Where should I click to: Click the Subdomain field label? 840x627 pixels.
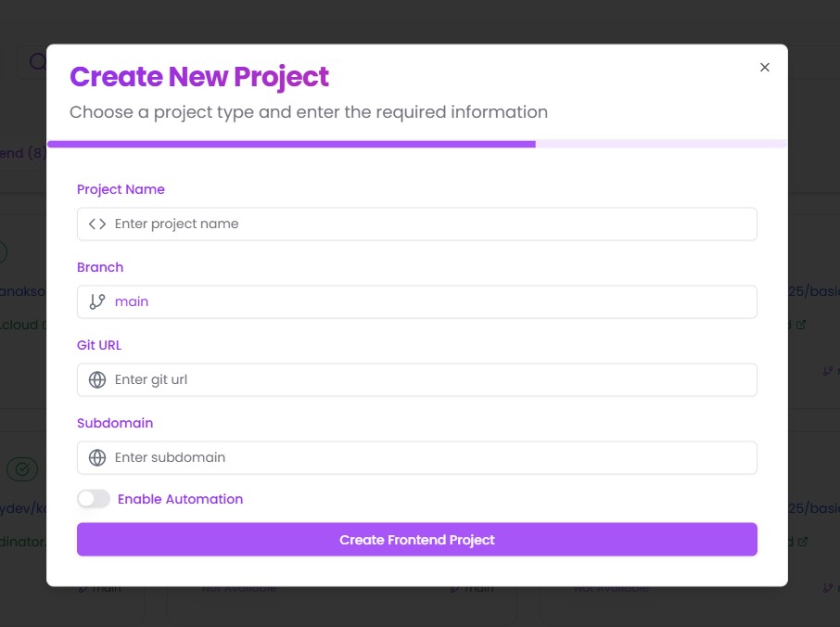(x=115, y=423)
